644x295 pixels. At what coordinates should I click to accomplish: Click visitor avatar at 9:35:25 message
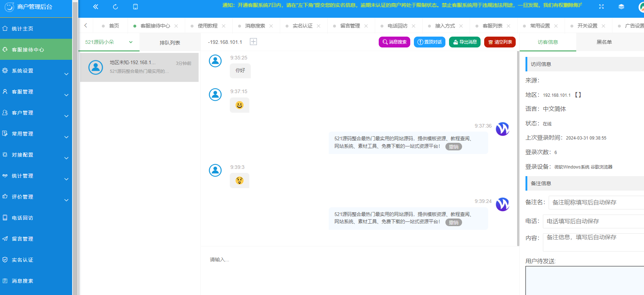coord(215,61)
